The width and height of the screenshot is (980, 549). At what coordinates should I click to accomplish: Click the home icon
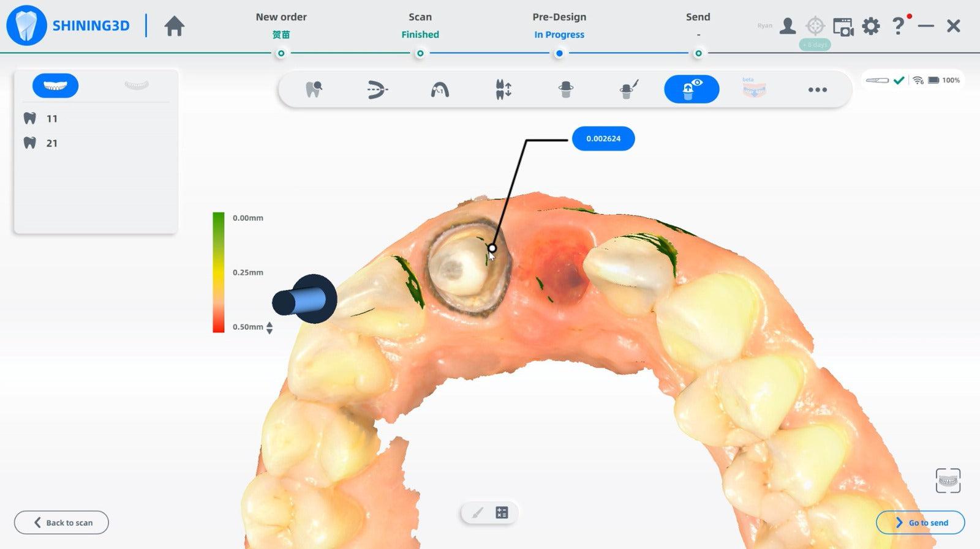(175, 26)
